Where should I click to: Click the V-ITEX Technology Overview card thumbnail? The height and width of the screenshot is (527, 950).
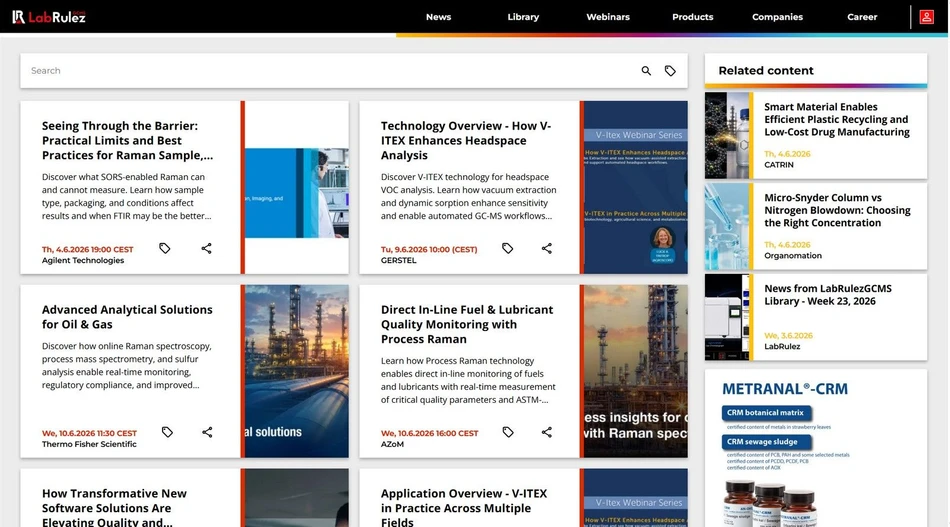click(636, 187)
